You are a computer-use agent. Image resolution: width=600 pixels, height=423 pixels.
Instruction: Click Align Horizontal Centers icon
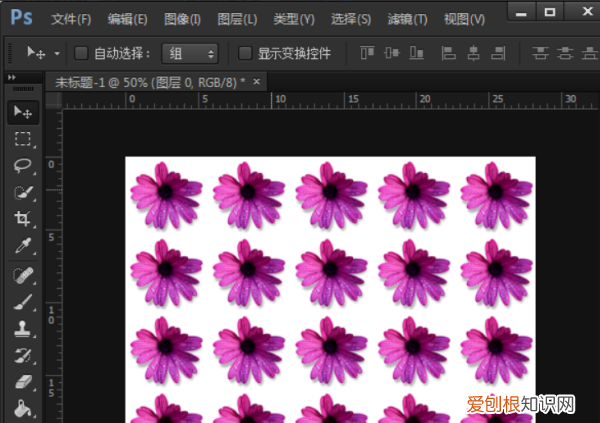[473, 53]
